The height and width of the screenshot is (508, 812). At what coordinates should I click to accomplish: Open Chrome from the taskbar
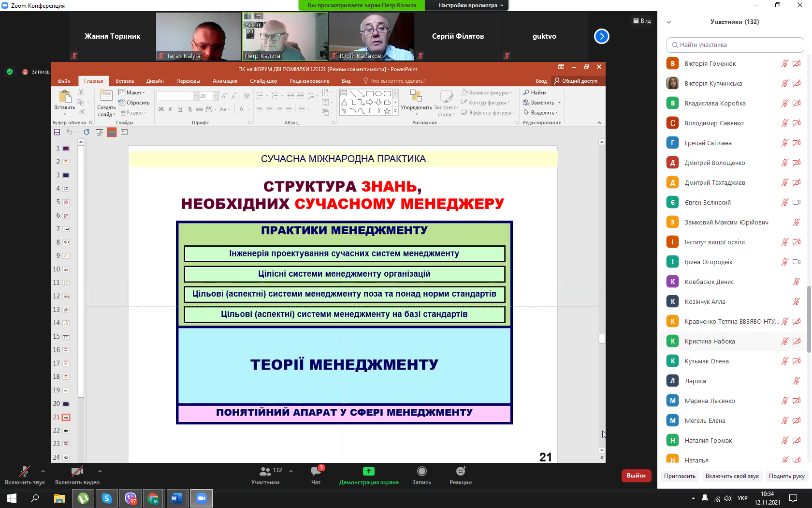(153, 498)
